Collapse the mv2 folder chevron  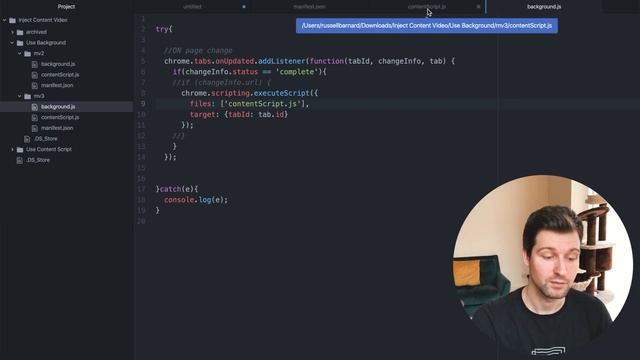tap(20, 53)
